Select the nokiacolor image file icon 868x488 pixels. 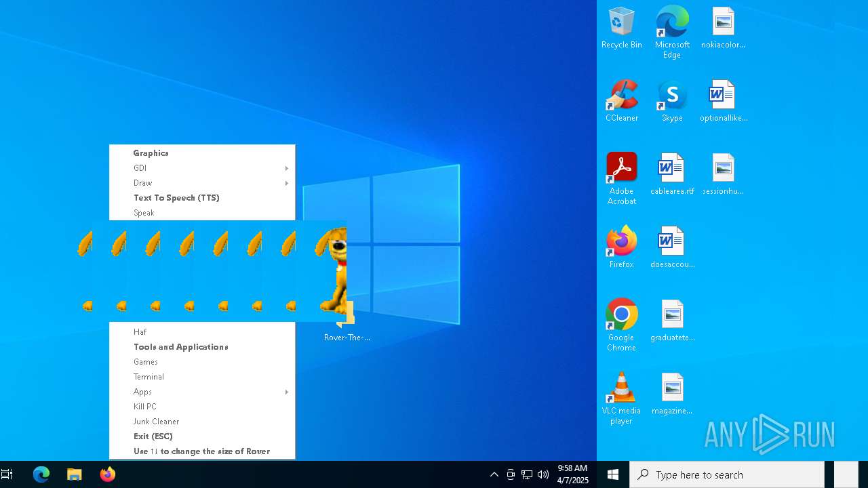[723, 28]
